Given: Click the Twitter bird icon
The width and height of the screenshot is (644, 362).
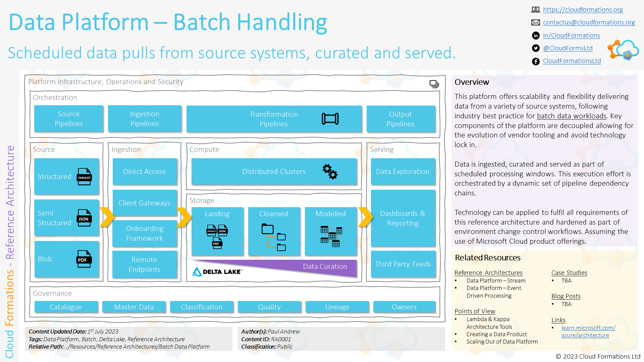Looking at the screenshot, I should 536,48.
